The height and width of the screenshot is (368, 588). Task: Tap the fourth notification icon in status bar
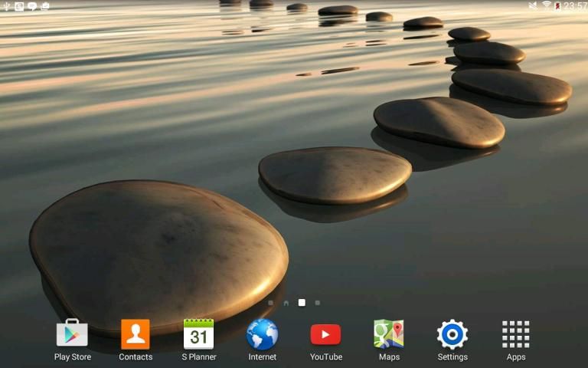click(45, 6)
